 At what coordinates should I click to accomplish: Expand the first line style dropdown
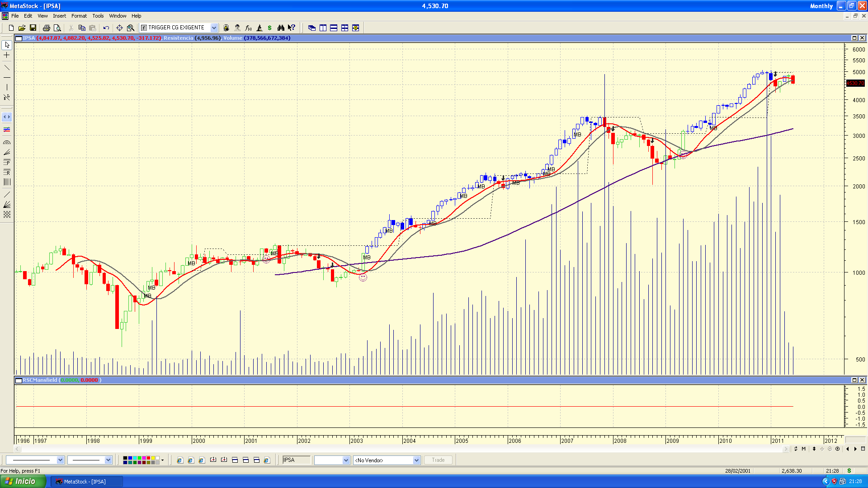[x=60, y=460]
